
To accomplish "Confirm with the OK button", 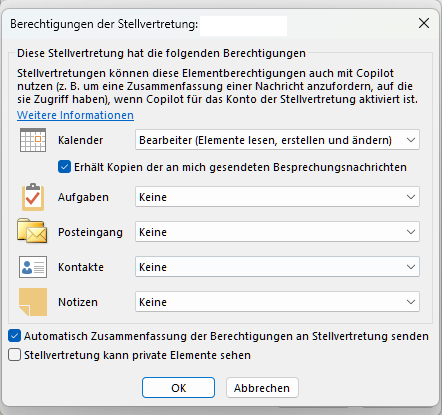I will (x=178, y=388).
